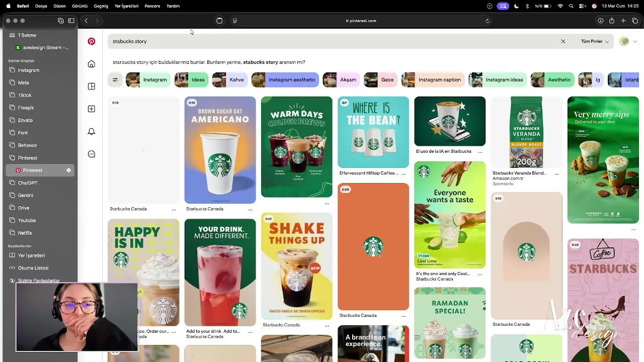Viewport: 644px width, 362px height.
Task: Open Safari downloads icon
Action: (x=600, y=21)
